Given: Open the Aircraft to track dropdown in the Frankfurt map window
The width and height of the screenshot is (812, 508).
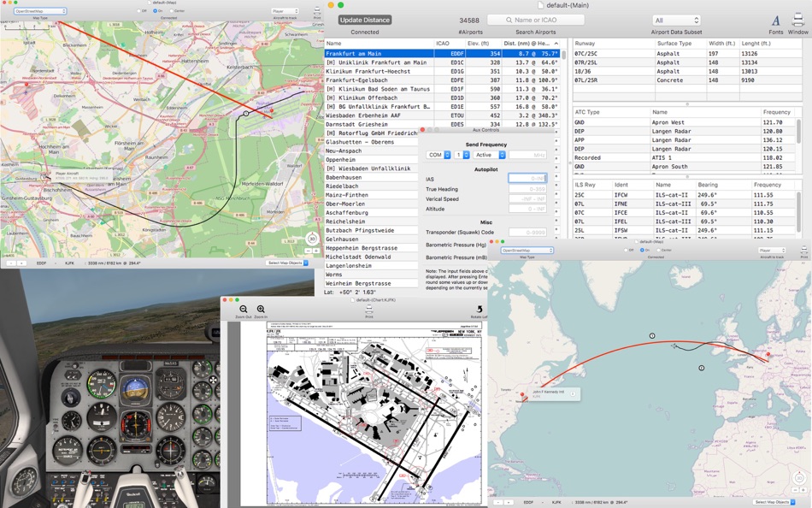Looking at the screenshot, I should pos(285,11).
